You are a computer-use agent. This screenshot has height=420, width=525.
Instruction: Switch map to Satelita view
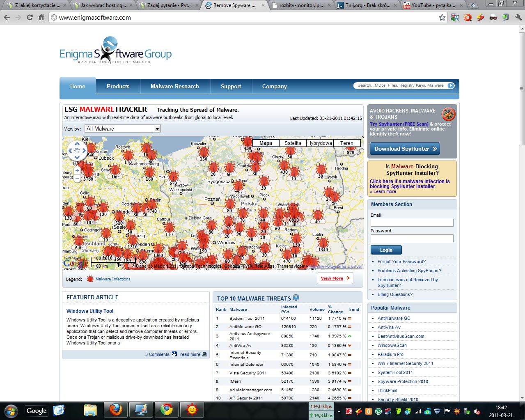[x=293, y=143]
